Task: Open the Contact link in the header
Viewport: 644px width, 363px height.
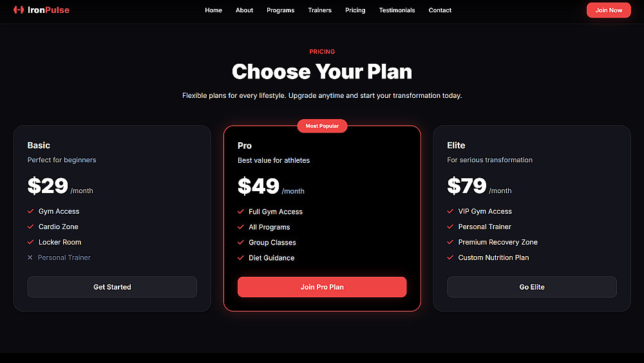Action: tap(440, 10)
